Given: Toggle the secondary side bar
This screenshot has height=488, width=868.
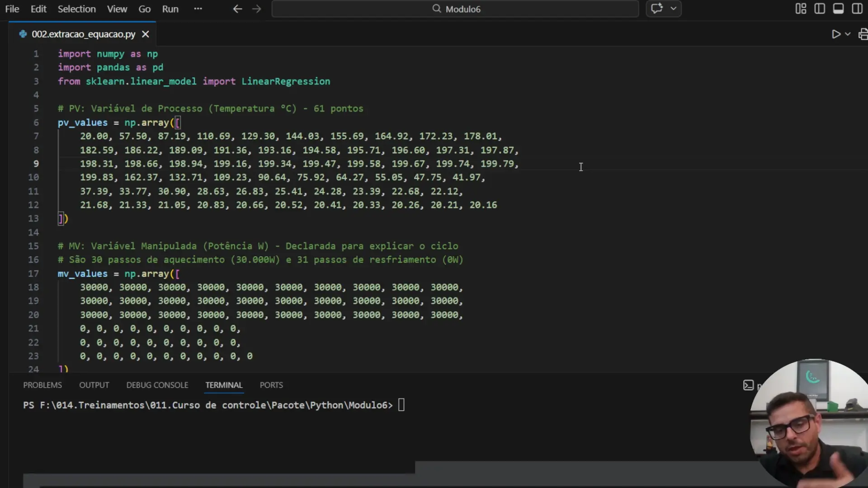Looking at the screenshot, I should coord(857,9).
